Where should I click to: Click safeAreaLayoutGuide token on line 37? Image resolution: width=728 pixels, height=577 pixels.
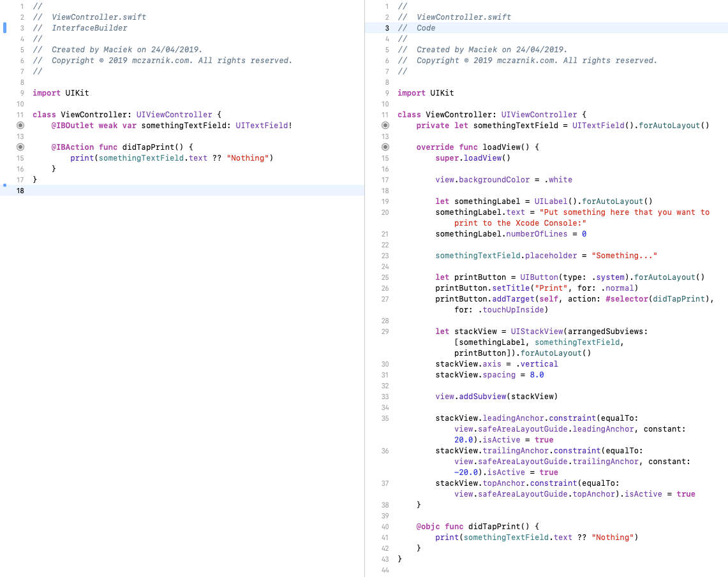[x=523, y=493]
